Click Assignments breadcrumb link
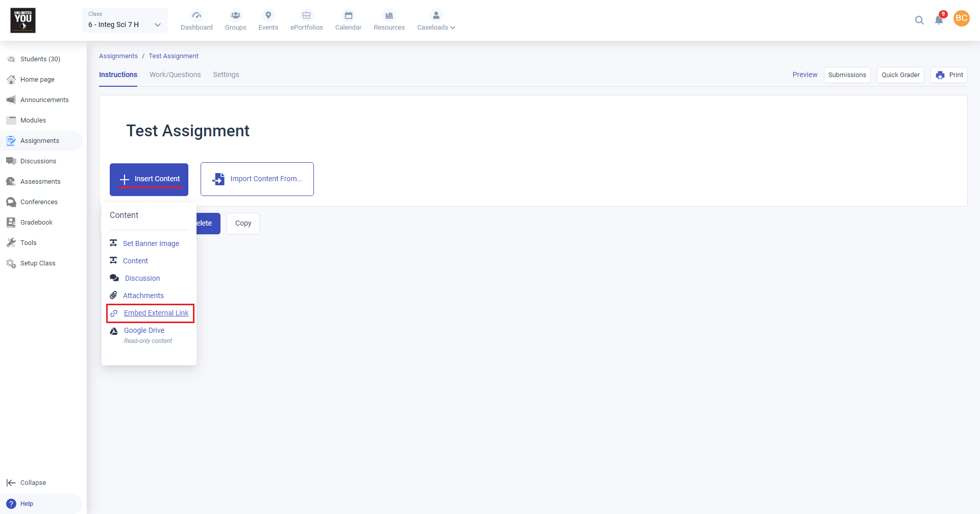Viewport: 980px width, 514px height. 118,56
